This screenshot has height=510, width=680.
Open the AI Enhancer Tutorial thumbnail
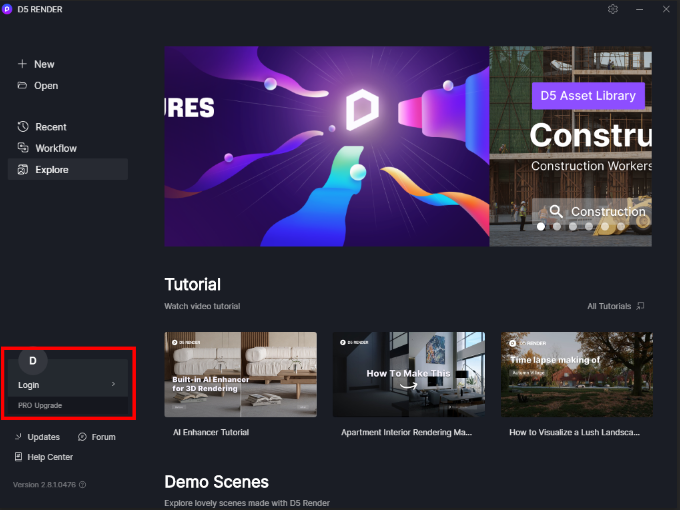coord(241,374)
